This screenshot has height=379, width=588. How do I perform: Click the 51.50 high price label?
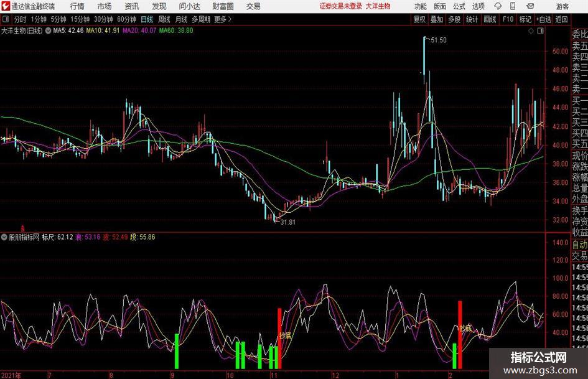439,40
